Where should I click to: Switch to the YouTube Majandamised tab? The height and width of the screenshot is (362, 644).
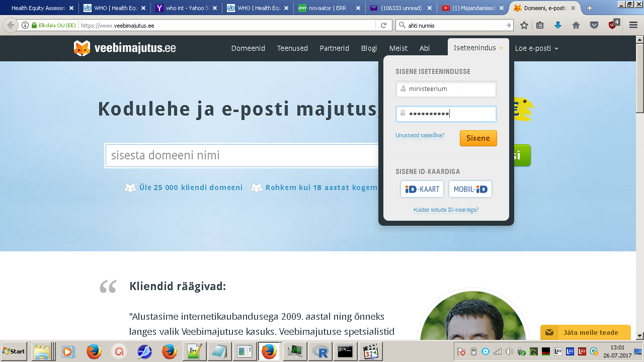pos(473,8)
